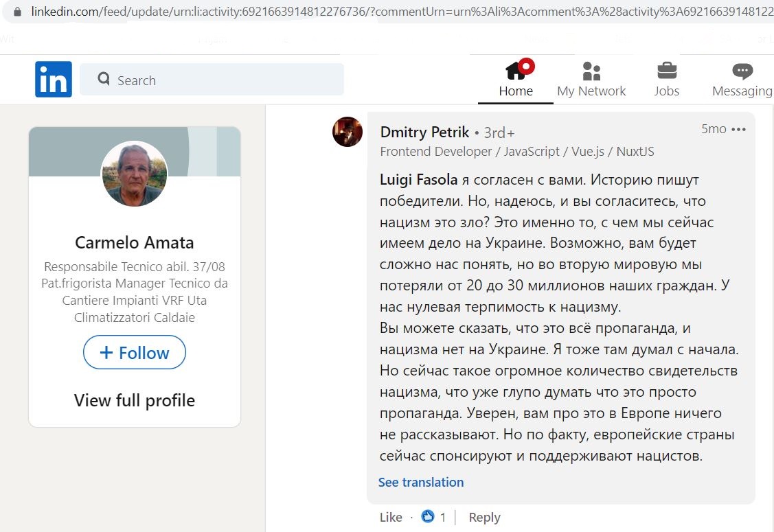Viewport: 774px width, 532px height.
Task: Like Dmitry Petrik's comment
Action: pos(391,517)
